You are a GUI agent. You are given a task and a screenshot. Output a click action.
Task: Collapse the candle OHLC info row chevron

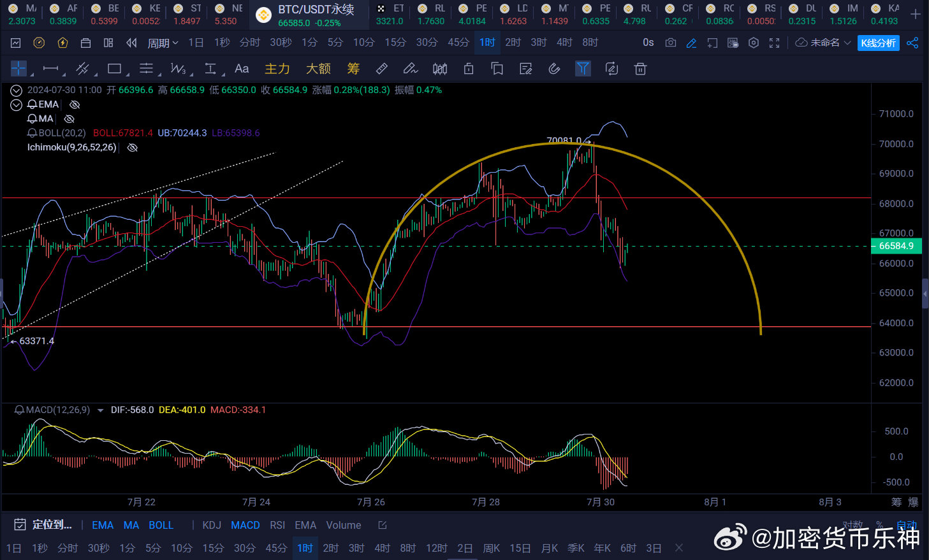(x=16, y=90)
